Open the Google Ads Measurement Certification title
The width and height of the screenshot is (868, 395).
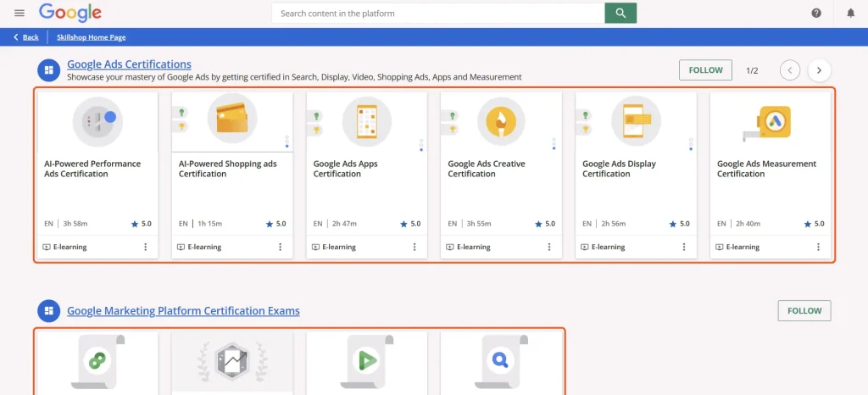coord(766,169)
